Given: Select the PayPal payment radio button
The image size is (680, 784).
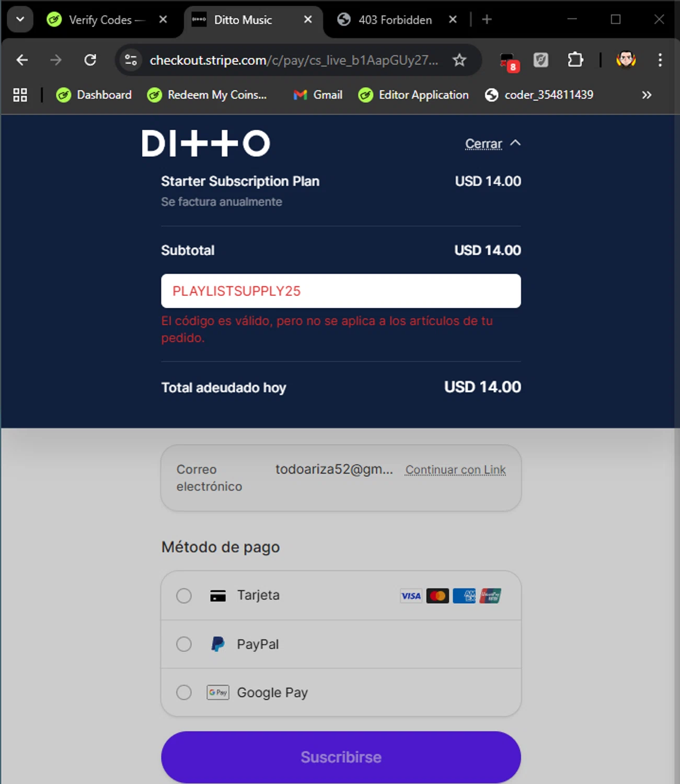Looking at the screenshot, I should (184, 644).
